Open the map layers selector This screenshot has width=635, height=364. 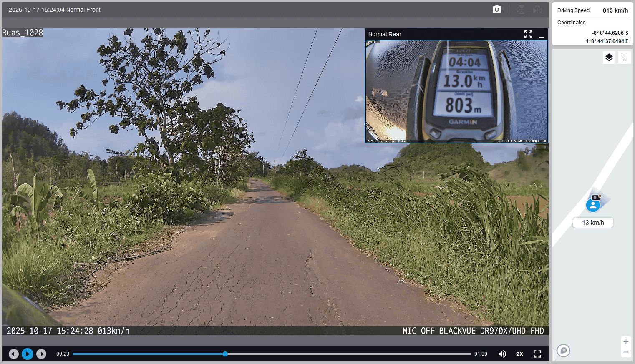click(609, 58)
